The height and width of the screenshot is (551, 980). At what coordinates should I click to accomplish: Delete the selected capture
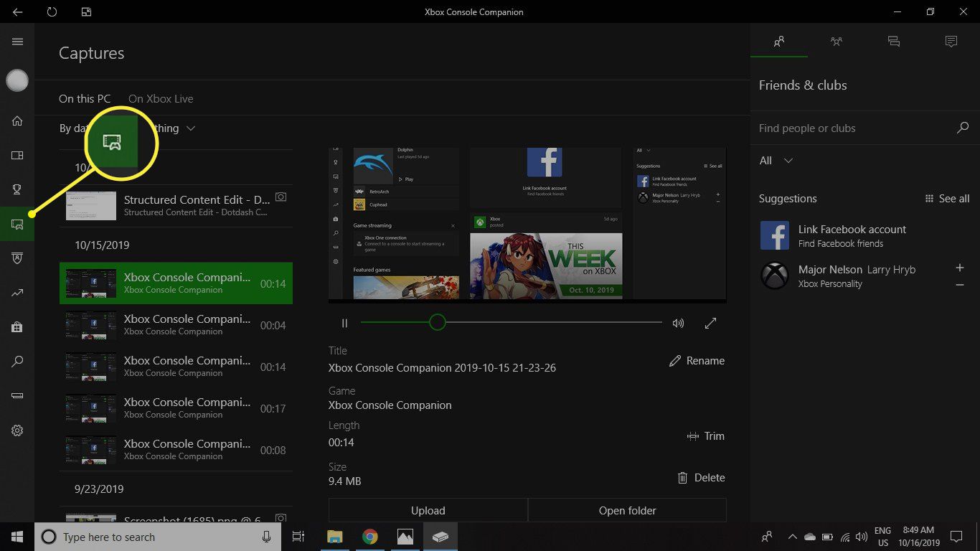click(701, 478)
